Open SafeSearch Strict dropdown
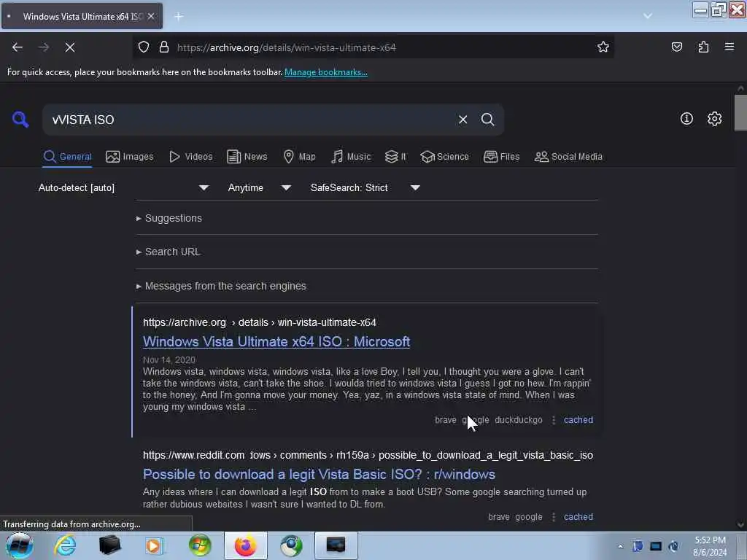This screenshot has height=560, width=747. coord(365,187)
